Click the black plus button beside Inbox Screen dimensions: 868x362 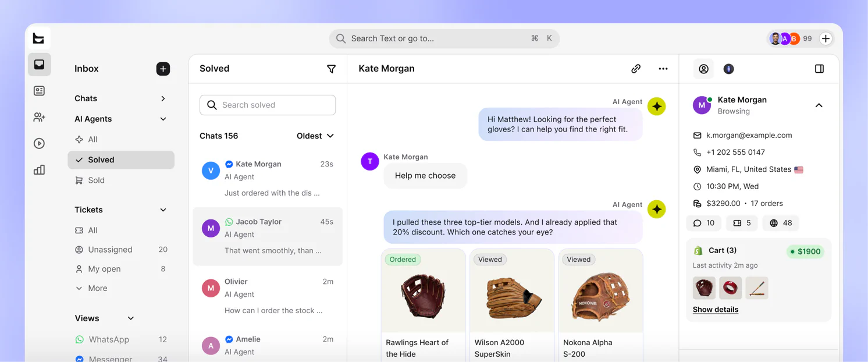point(163,69)
